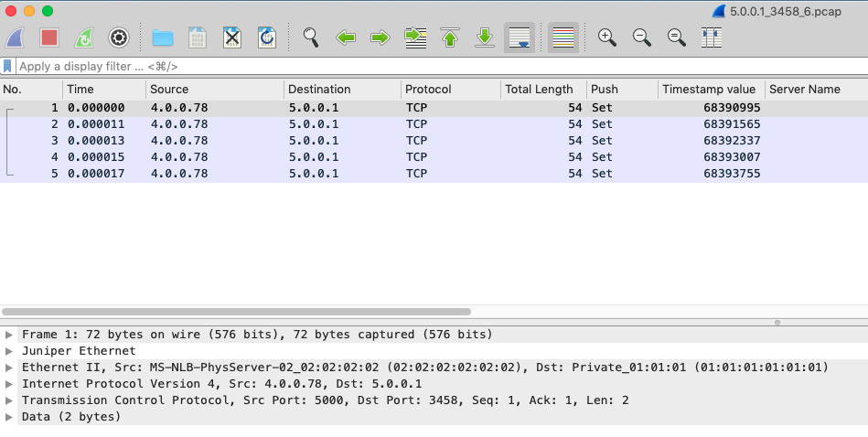This screenshot has width=868, height=437.
Task: Zoom in on packet list text
Action: 606,37
